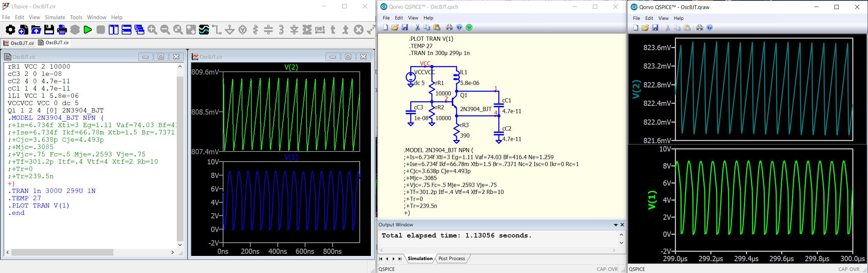The height and width of the screenshot is (273, 868).
Task: Click V(1) trace label in LTspice plot
Action: pyautogui.click(x=291, y=157)
